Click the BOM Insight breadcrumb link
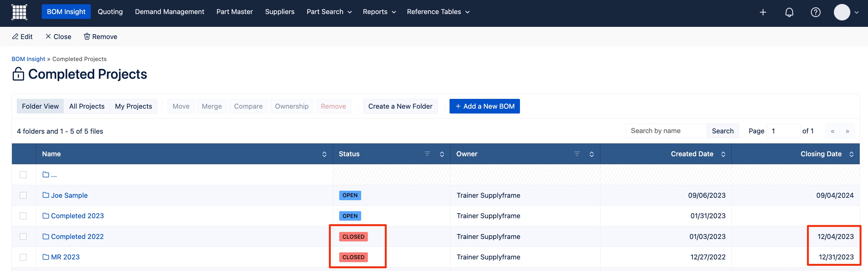Image resolution: width=868 pixels, height=271 pixels. tap(28, 59)
